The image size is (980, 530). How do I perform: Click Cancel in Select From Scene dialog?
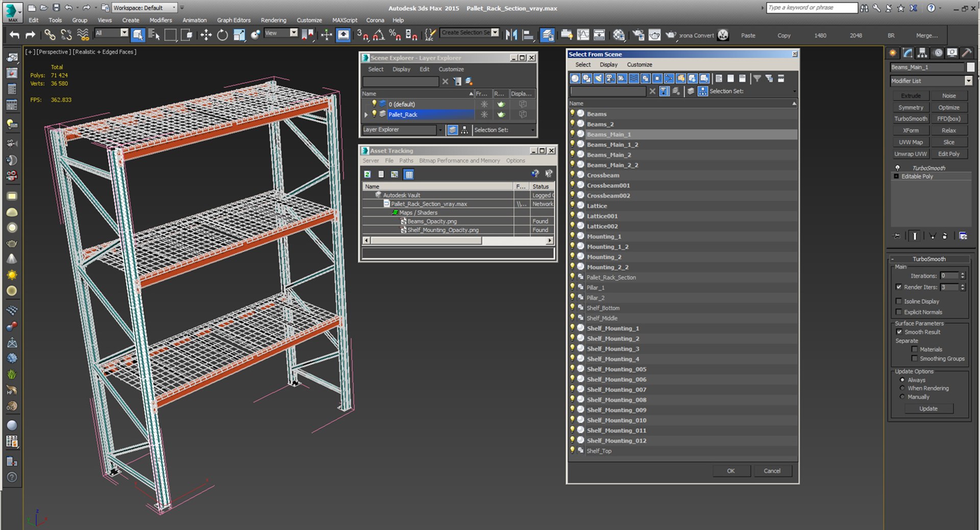coord(772,471)
